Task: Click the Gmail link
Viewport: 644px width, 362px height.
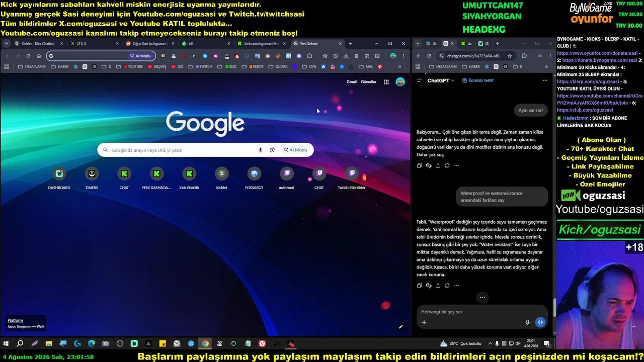Action: click(352, 82)
